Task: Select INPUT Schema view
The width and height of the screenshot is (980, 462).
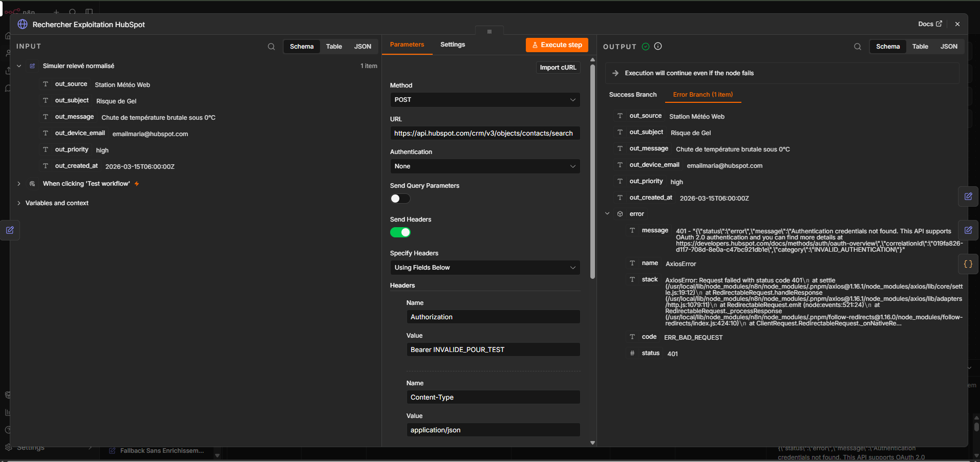Action: coord(302,47)
